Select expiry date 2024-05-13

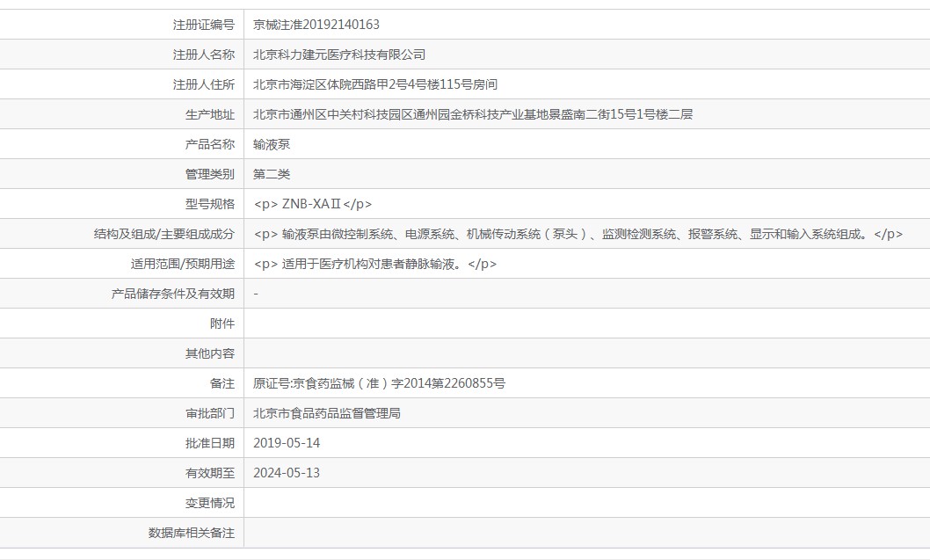click(x=287, y=473)
